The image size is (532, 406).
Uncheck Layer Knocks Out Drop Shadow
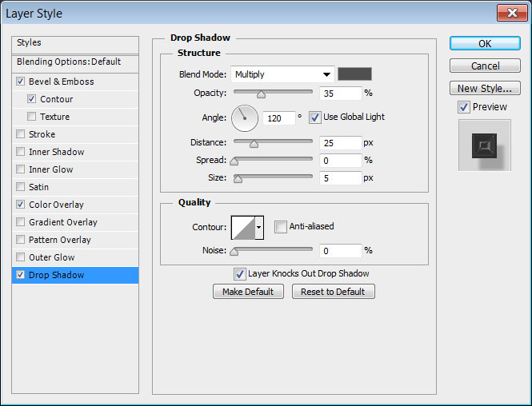point(239,273)
